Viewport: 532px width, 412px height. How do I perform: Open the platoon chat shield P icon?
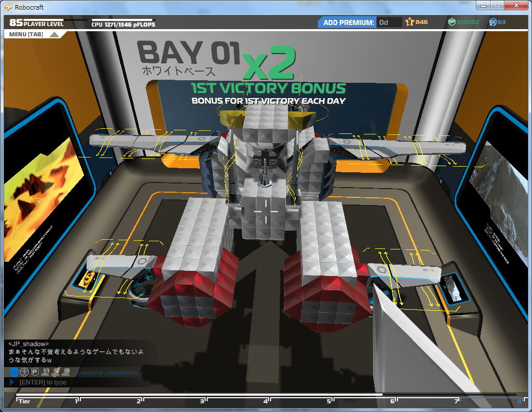35,372
